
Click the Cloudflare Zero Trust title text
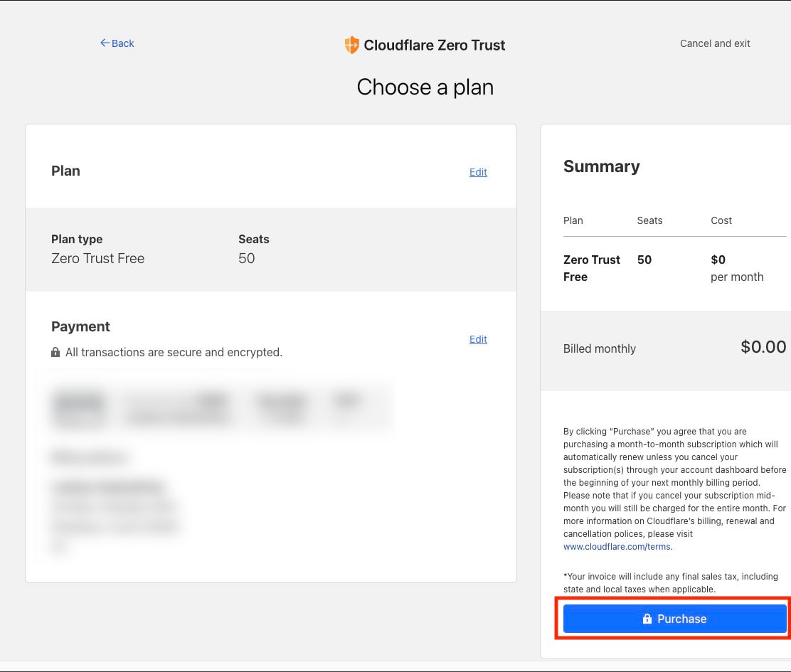434,45
